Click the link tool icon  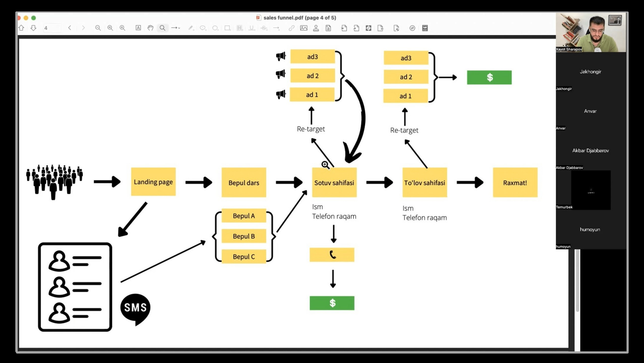click(291, 28)
